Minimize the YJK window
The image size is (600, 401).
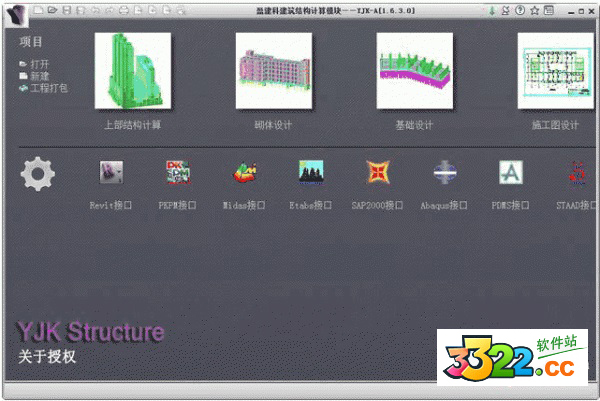[x=571, y=11]
